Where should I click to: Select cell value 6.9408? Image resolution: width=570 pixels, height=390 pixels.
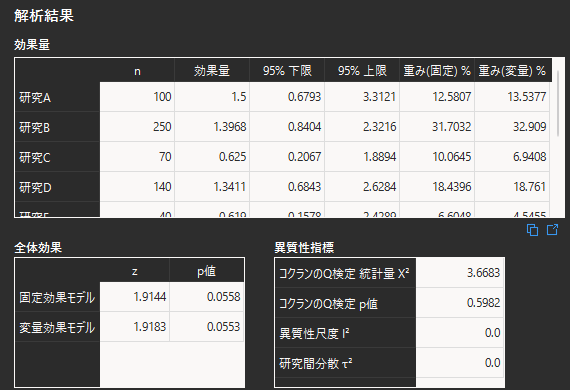pos(512,157)
